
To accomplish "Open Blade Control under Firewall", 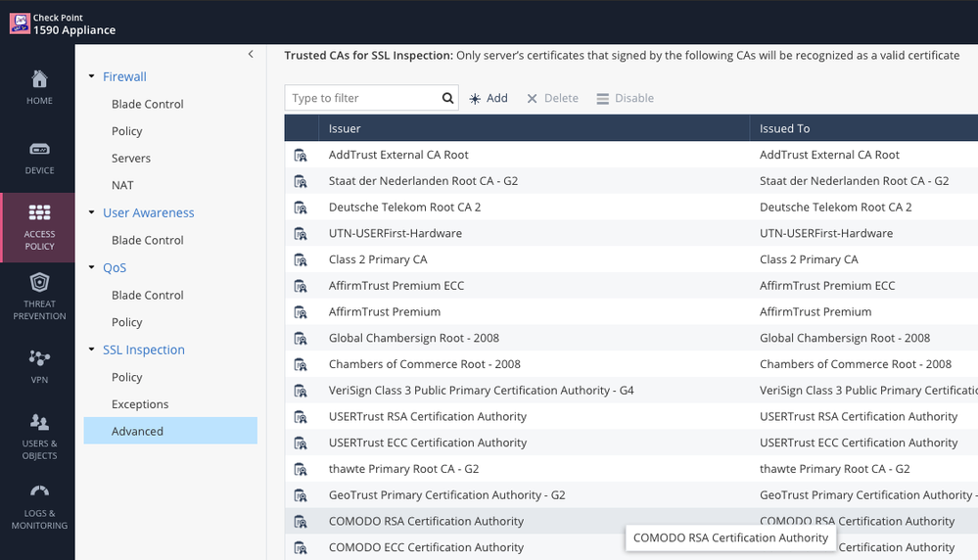I will (x=148, y=104).
